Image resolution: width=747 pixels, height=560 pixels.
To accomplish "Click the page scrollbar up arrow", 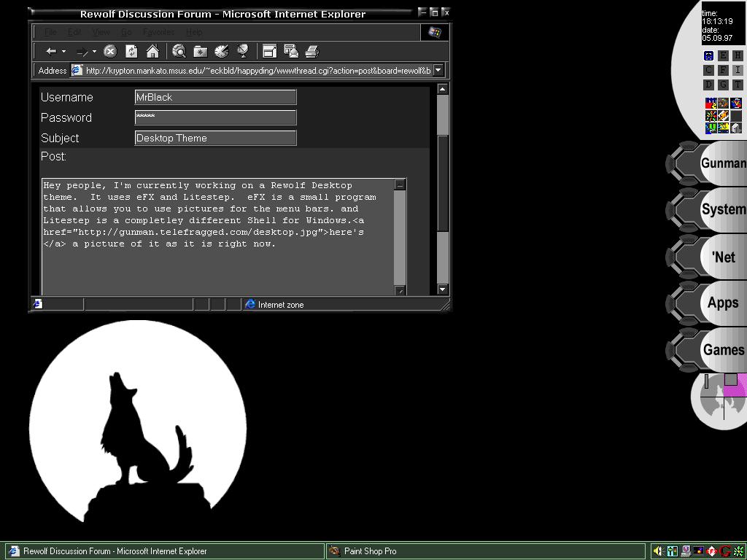I will [443, 89].
